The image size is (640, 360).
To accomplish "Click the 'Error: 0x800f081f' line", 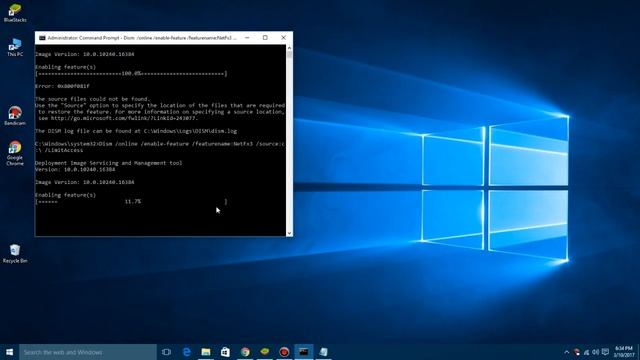I will [62, 86].
